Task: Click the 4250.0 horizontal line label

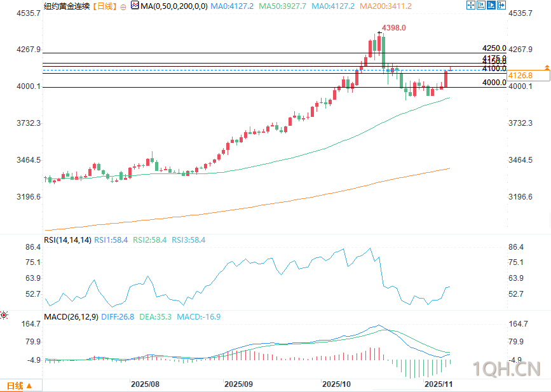Action: pos(494,48)
